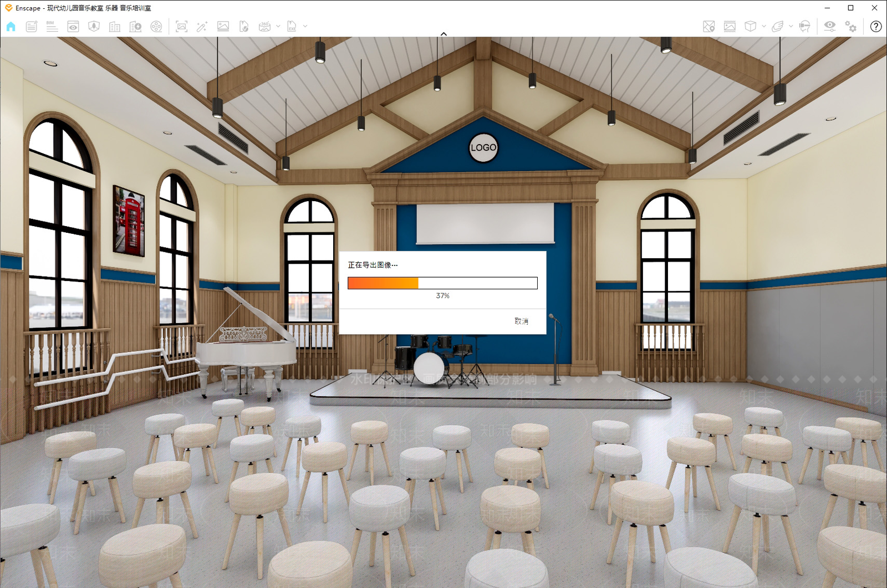The image size is (887, 588).
Task: Toggle the mini map icon
Action: coord(708,27)
